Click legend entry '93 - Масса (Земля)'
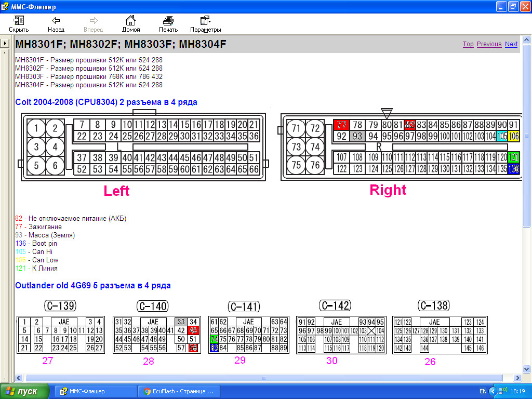Screen dimensions: 532x399 45,235
